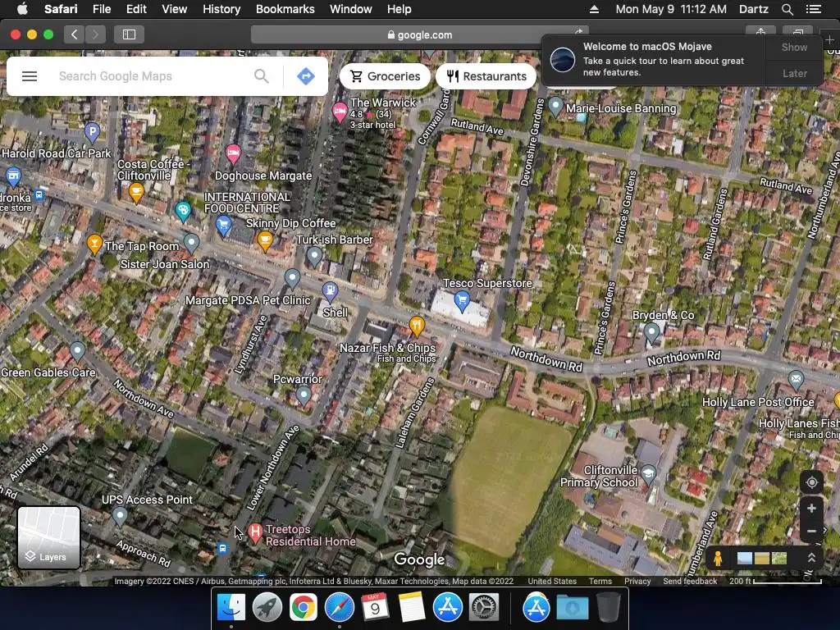Select the Costa Coffee Cliftonville pin
This screenshot has width=840, height=630.
click(x=137, y=193)
